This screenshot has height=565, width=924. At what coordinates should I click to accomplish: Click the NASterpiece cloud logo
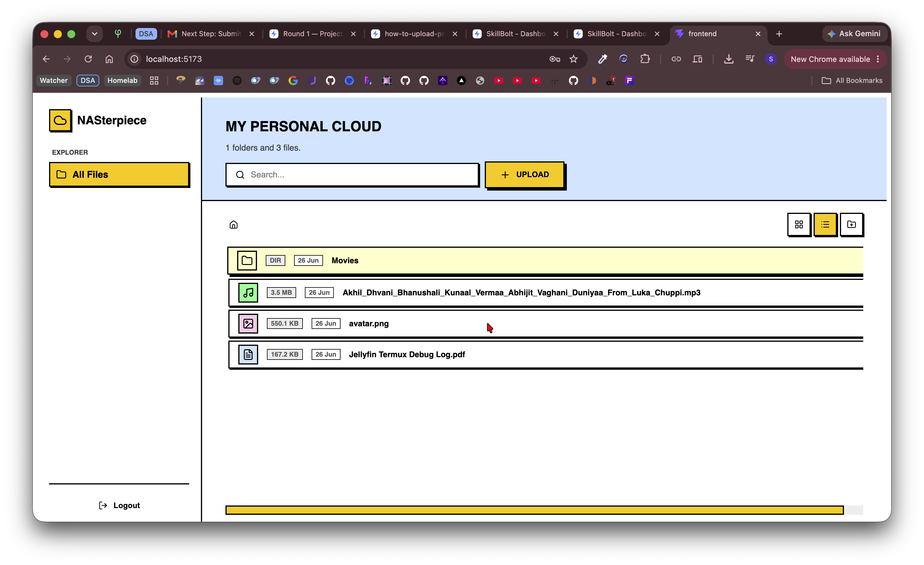[60, 120]
